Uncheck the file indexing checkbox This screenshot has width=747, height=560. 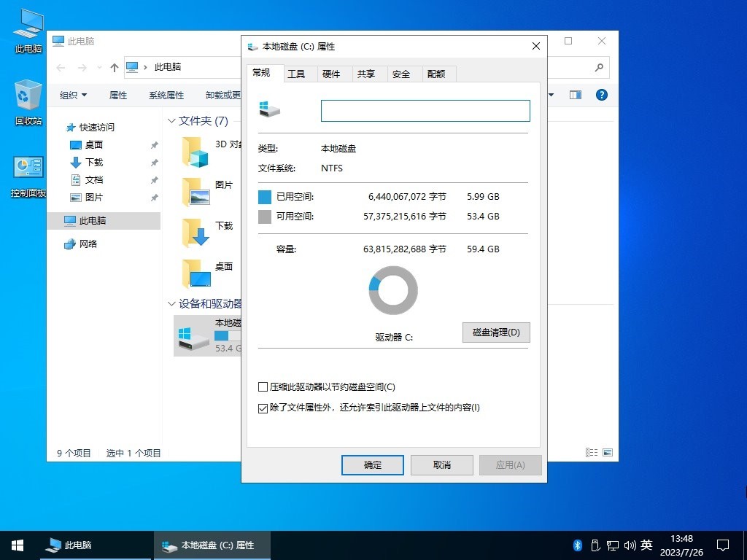(263, 408)
